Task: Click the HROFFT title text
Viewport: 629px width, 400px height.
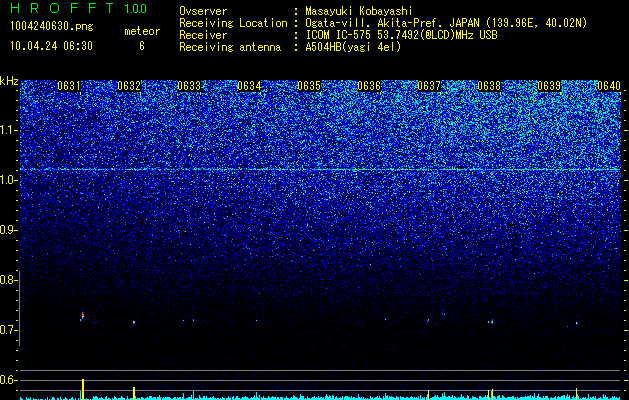Action: [62, 8]
